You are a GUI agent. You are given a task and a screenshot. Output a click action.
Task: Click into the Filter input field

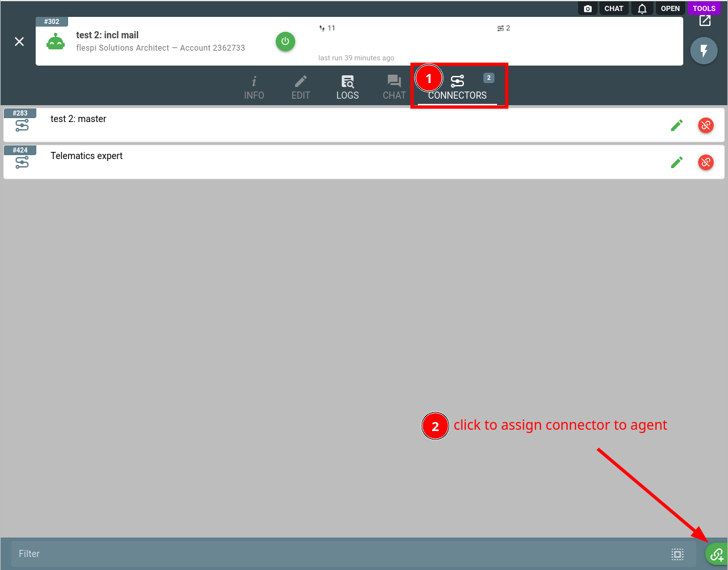[x=339, y=554]
